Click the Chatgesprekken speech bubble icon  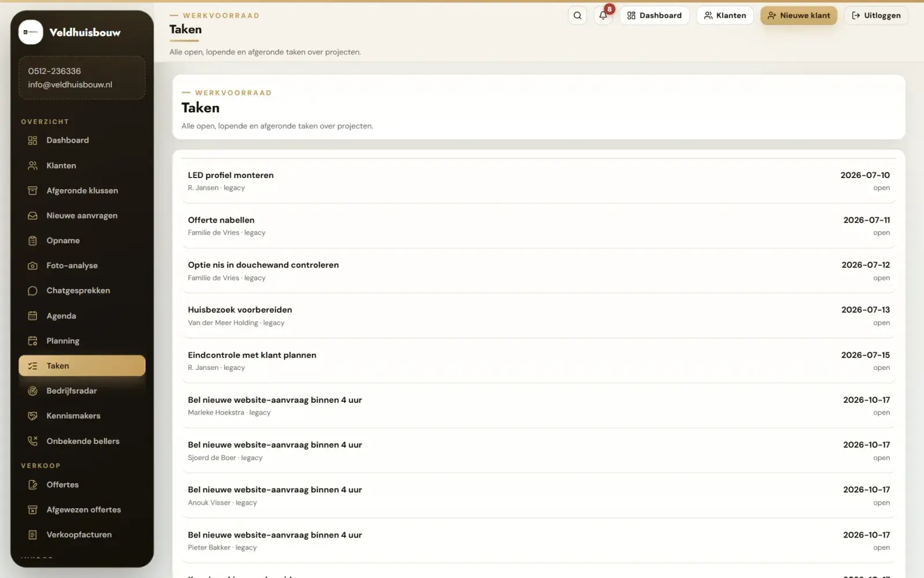point(33,291)
